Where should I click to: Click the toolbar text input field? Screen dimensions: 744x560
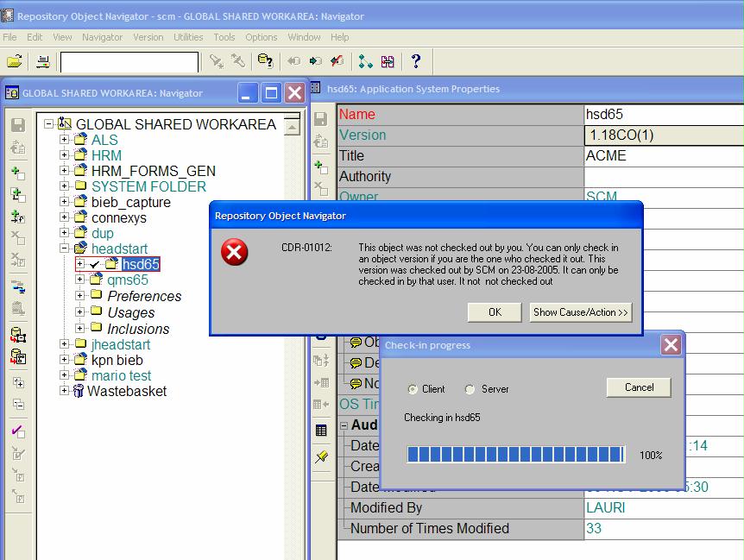[129, 62]
